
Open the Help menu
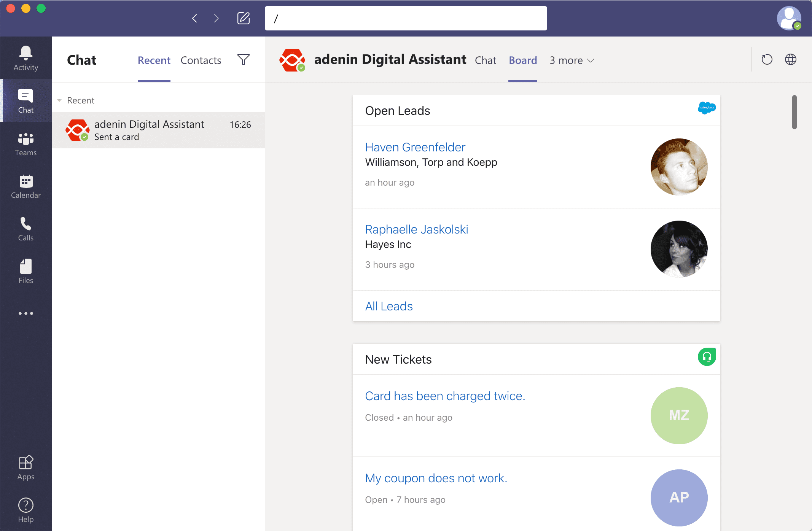(x=26, y=510)
